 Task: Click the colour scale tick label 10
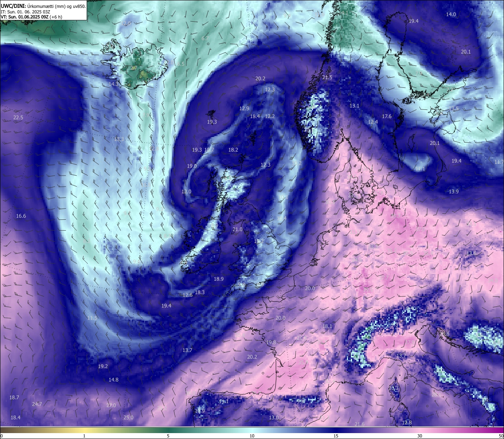click(252, 436)
